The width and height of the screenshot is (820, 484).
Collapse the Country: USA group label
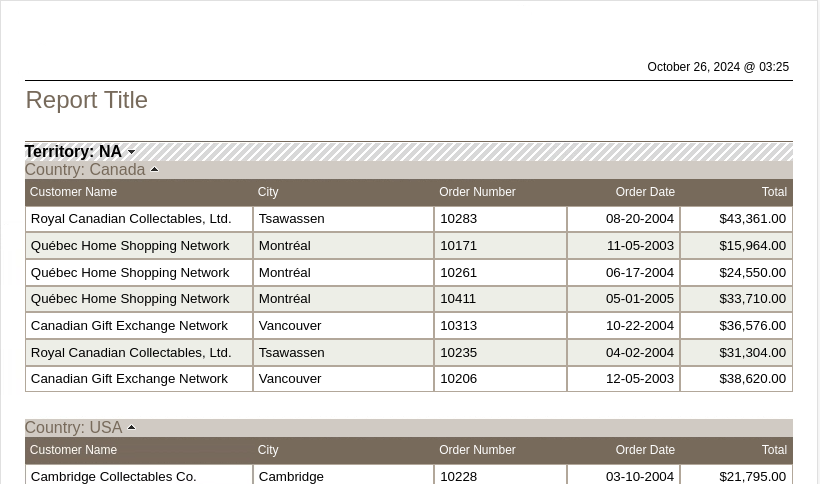pos(73,428)
